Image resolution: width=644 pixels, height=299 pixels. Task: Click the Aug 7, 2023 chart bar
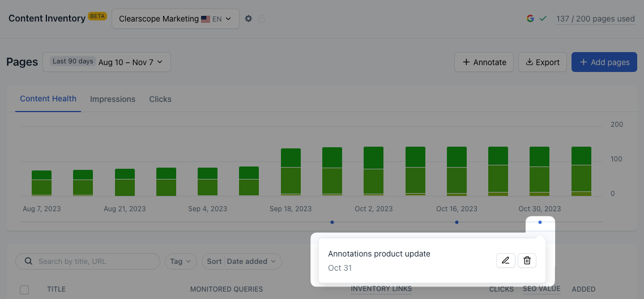[41, 183]
